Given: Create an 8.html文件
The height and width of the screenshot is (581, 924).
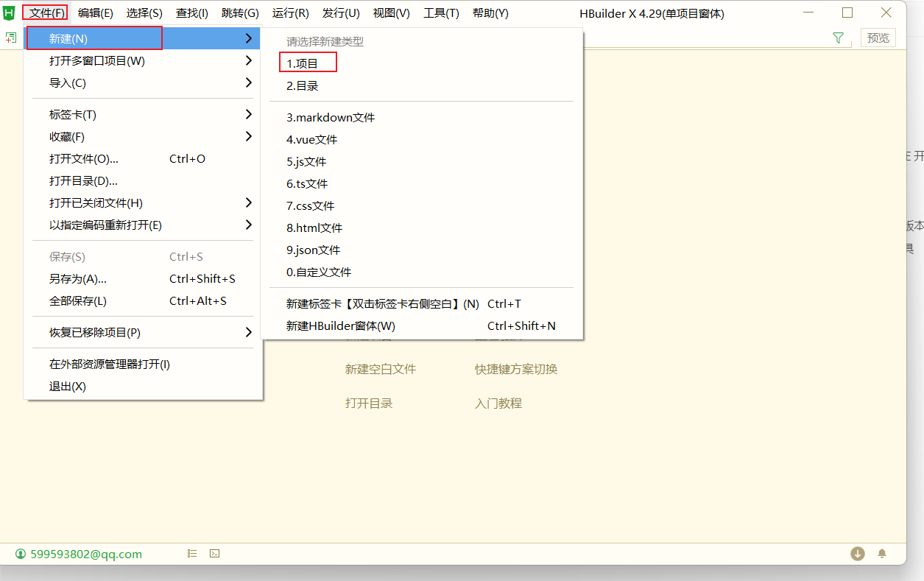Looking at the screenshot, I should pos(422,228).
